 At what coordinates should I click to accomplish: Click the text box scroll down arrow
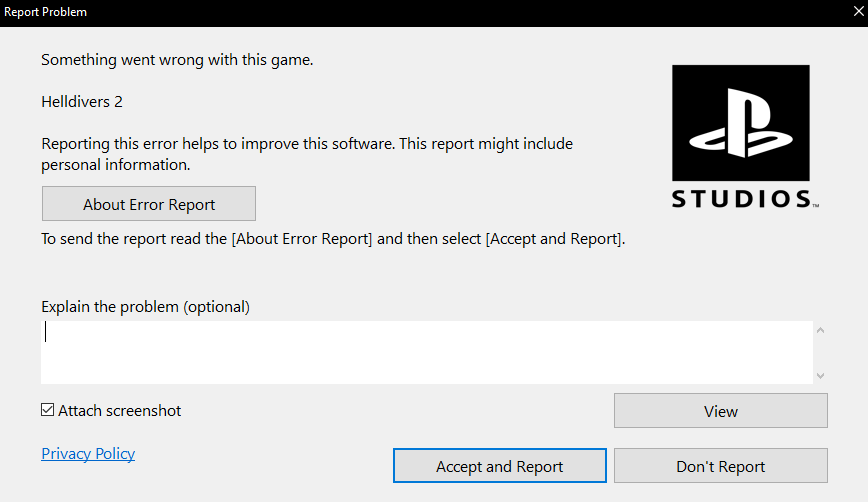pos(820,375)
